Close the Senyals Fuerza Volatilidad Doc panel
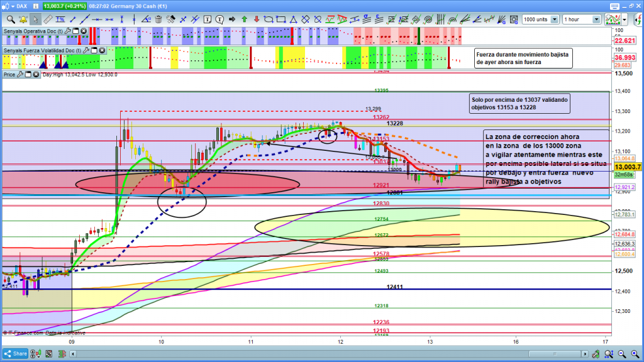Viewport: 644px width, 362px height. click(102, 50)
